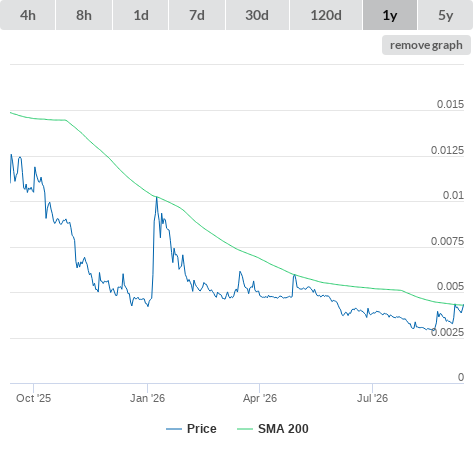Click the blue Price legend line marker
The width and height of the screenshot is (474, 455).
point(174,429)
